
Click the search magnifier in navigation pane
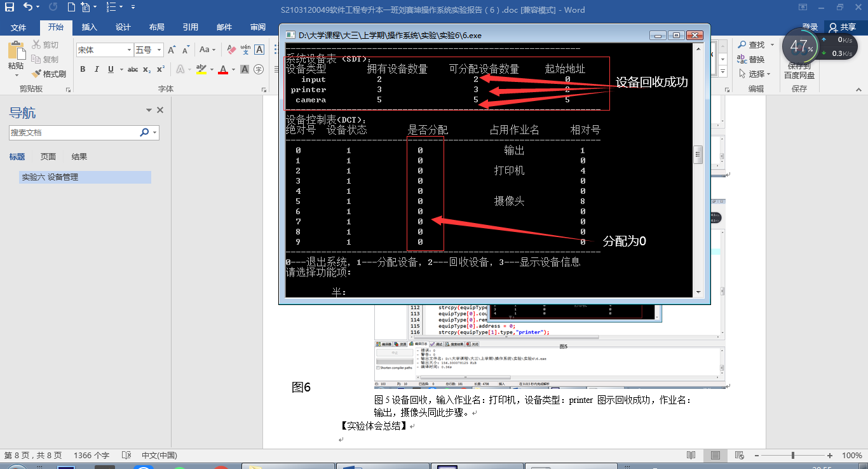pyautogui.click(x=144, y=132)
